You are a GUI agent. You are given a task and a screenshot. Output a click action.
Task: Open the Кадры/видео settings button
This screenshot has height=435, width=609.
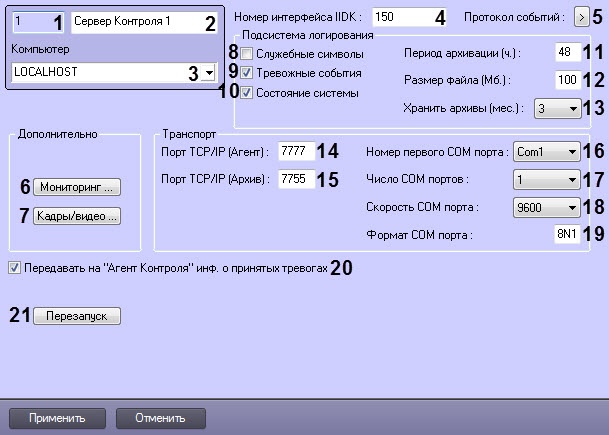pos(77,216)
